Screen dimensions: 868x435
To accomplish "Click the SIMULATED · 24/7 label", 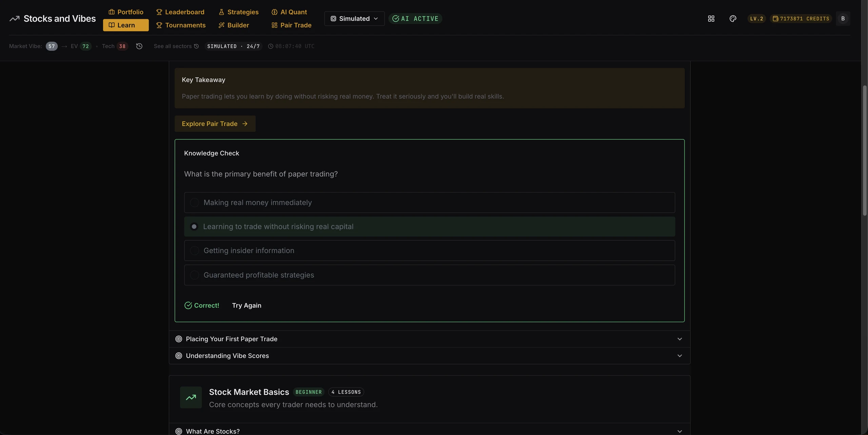I will (x=233, y=46).
